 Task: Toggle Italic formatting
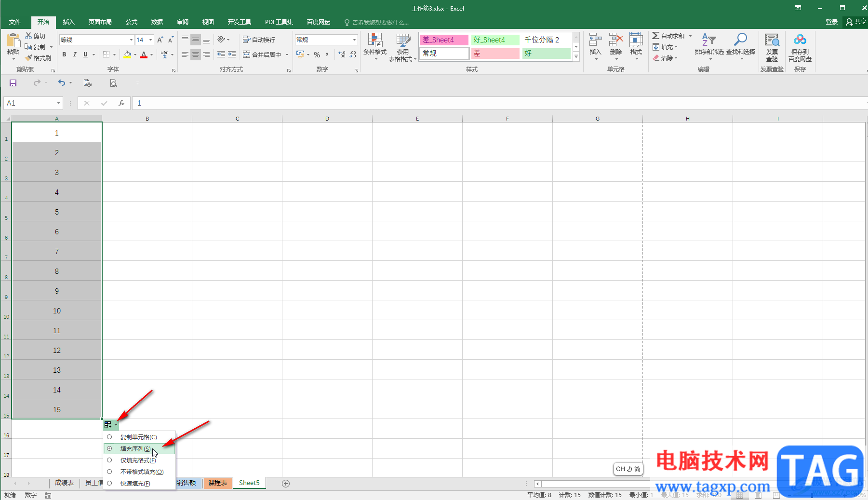(75, 54)
